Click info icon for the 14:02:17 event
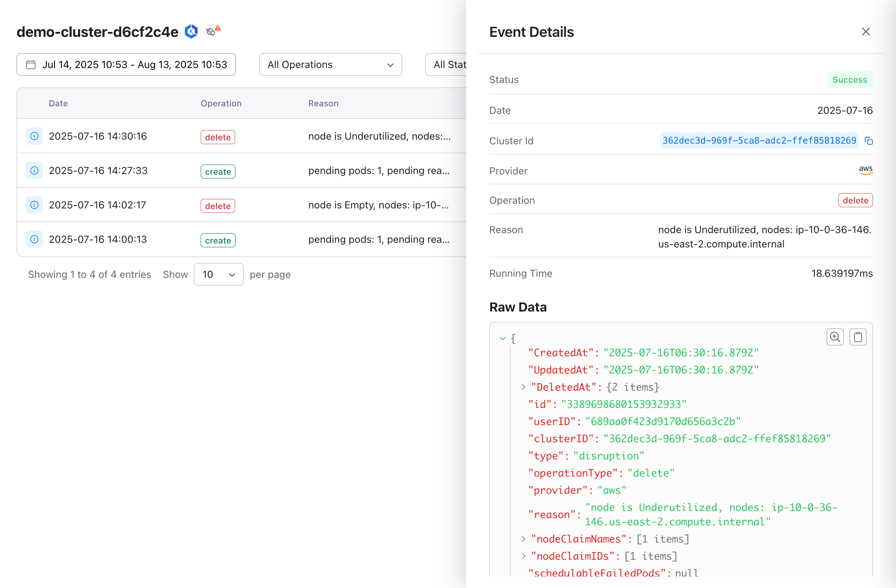The image size is (896, 588). (34, 205)
